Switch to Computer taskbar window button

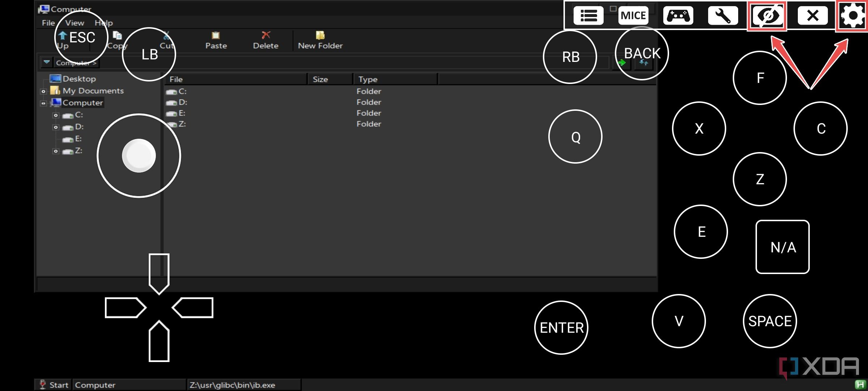(129, 384)
